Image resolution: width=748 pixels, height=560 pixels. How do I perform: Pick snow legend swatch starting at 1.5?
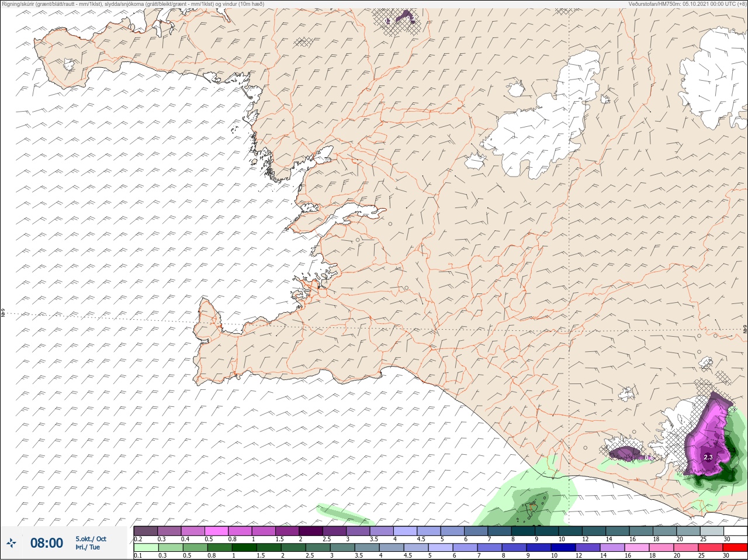point(288,531)
